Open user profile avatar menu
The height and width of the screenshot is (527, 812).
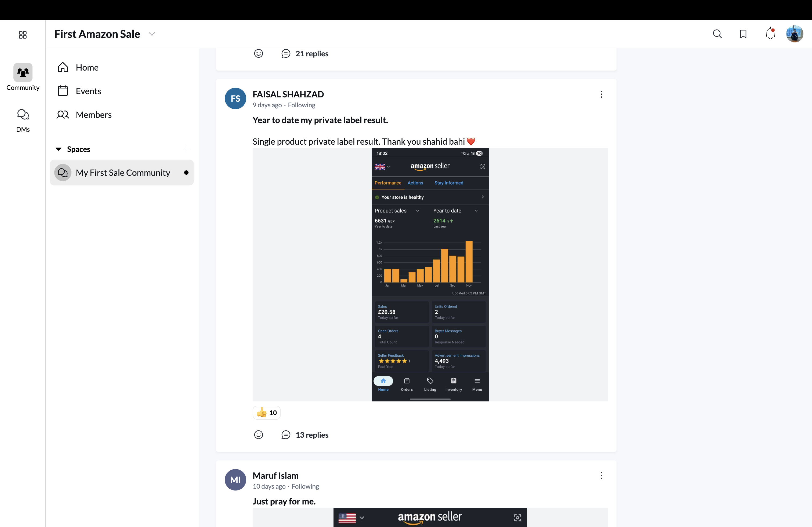(794, 34)
